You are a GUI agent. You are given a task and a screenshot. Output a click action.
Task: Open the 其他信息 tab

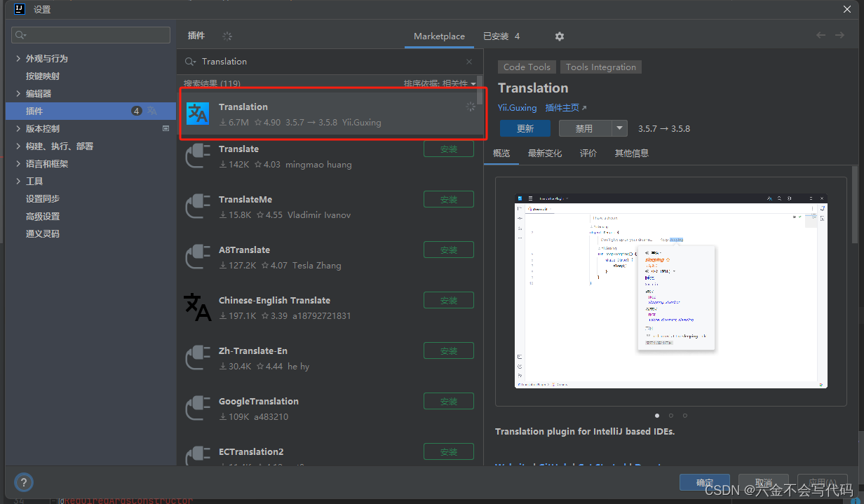click(632, 153)
